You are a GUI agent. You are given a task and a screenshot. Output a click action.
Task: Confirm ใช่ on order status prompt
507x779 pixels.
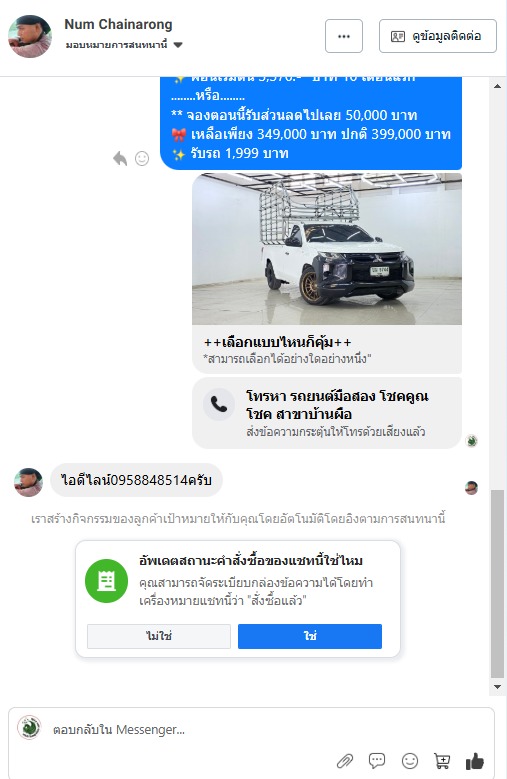click(x=310, y=636)
